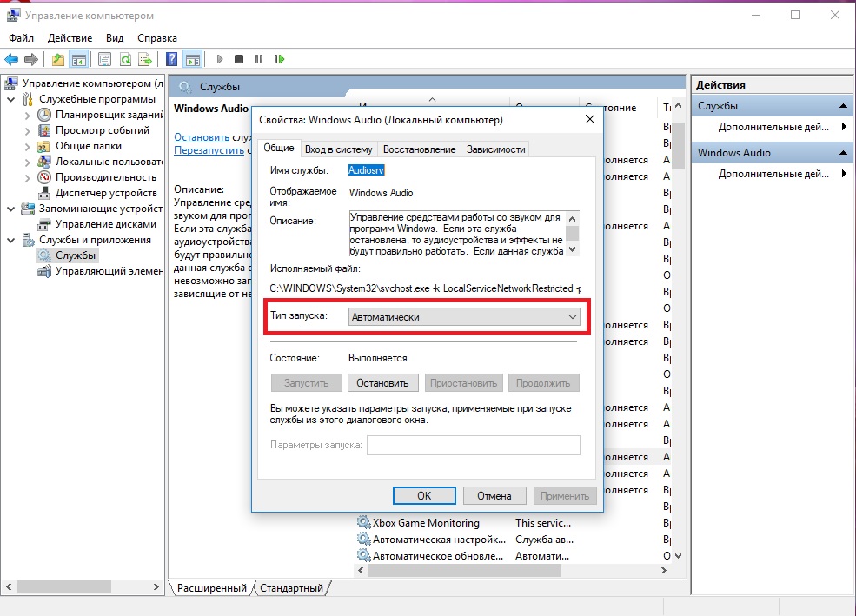Click the Local Users icon in tree
The height and width of the screenshot is (616, 856).
[44, 162]
